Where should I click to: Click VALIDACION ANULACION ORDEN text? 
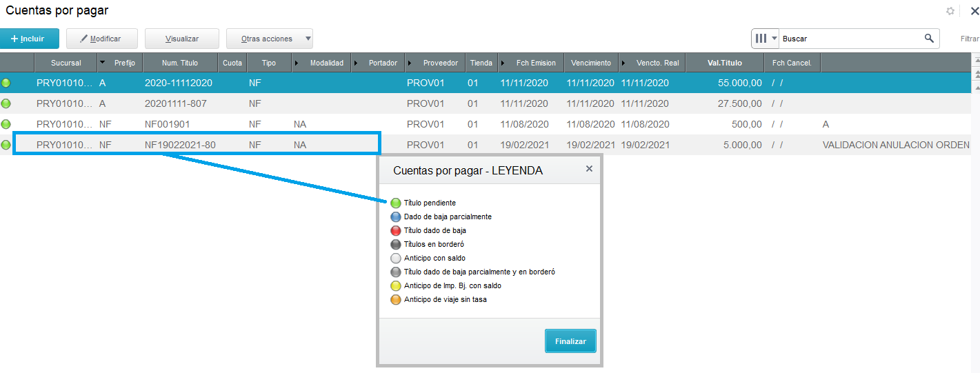tap(896, 145)
